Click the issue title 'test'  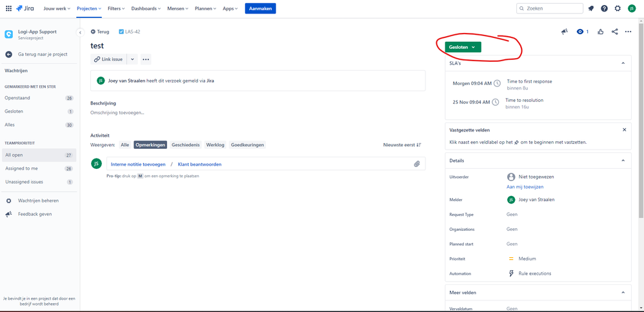(x=97, y=46)
